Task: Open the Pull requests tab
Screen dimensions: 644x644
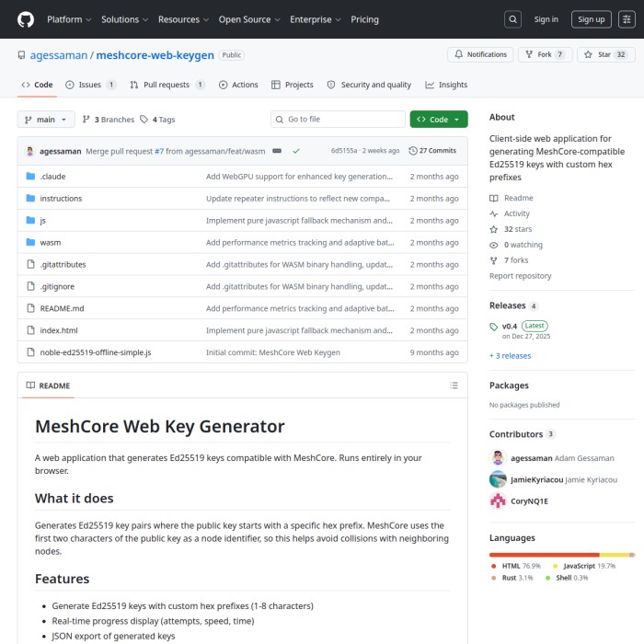Action: pos(167,85)
